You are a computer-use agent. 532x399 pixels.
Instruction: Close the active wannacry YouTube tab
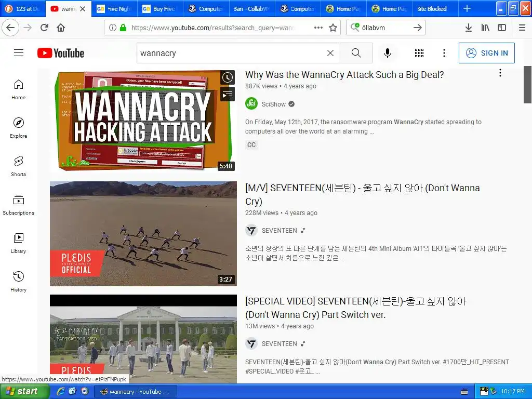pos(83,9)
